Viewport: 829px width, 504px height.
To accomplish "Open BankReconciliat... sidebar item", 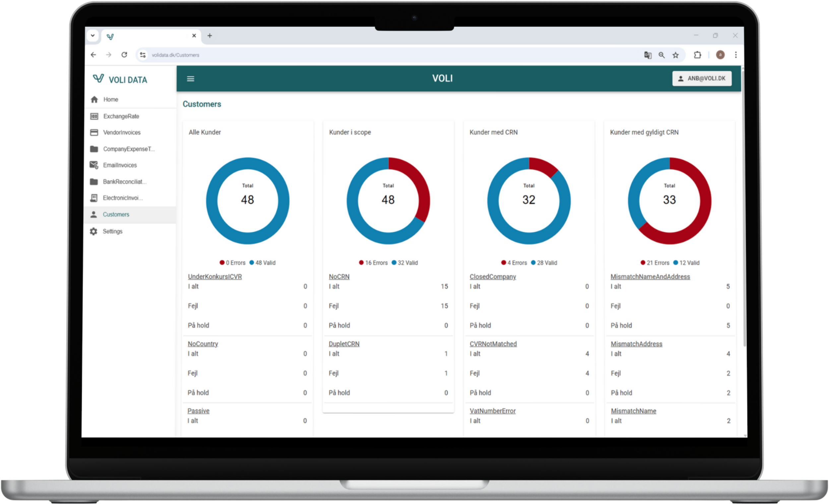I will 124,182.
